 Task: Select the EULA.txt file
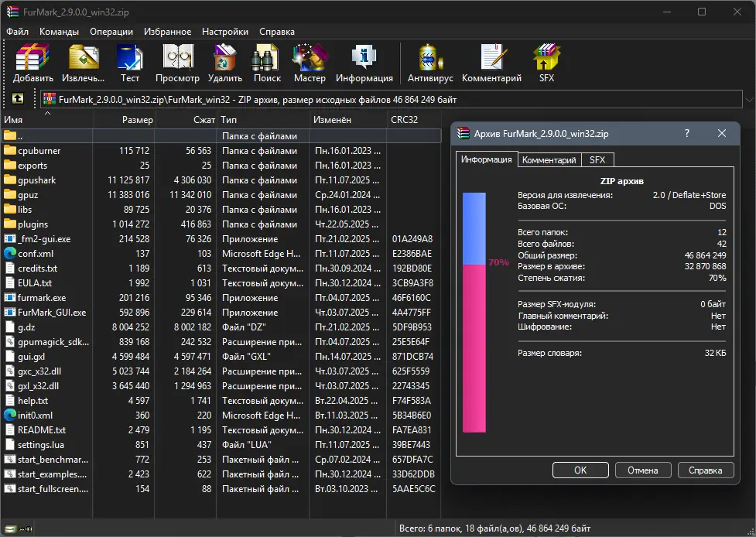[221, 283]
